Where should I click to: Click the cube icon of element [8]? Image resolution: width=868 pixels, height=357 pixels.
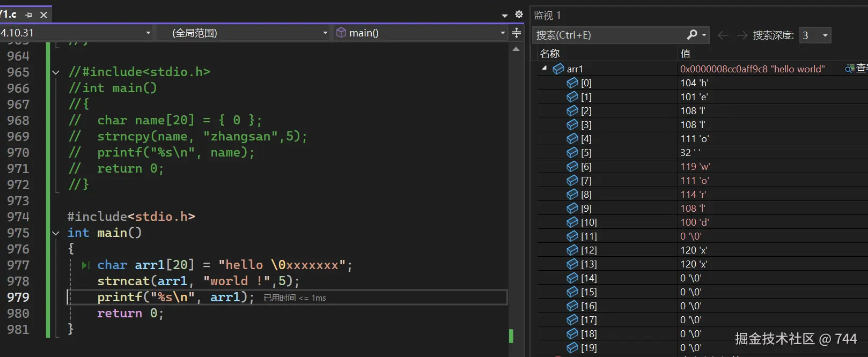pos(572,194)
